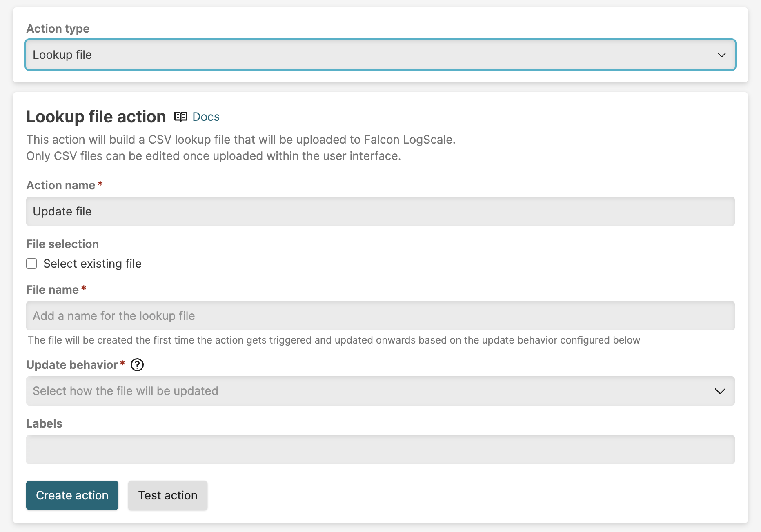Viewport: 761px width, 532px height.
Task: Select the Action name field showing Update file
Action: [380, 211]
